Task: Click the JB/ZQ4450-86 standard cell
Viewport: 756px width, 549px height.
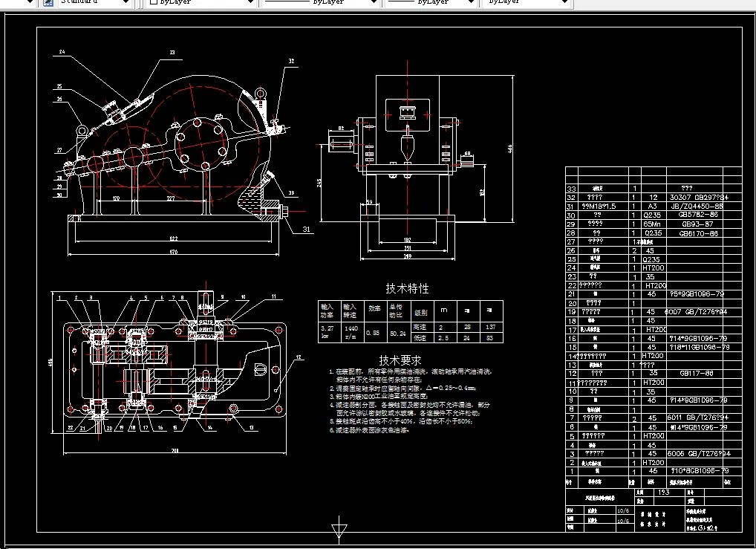Action: pyautogui.click(x=697, y=206)
